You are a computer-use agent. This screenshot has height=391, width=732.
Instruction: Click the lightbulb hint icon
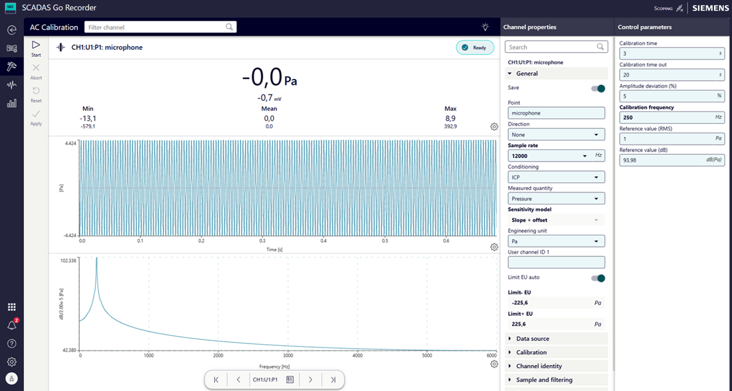coord(485,27)
